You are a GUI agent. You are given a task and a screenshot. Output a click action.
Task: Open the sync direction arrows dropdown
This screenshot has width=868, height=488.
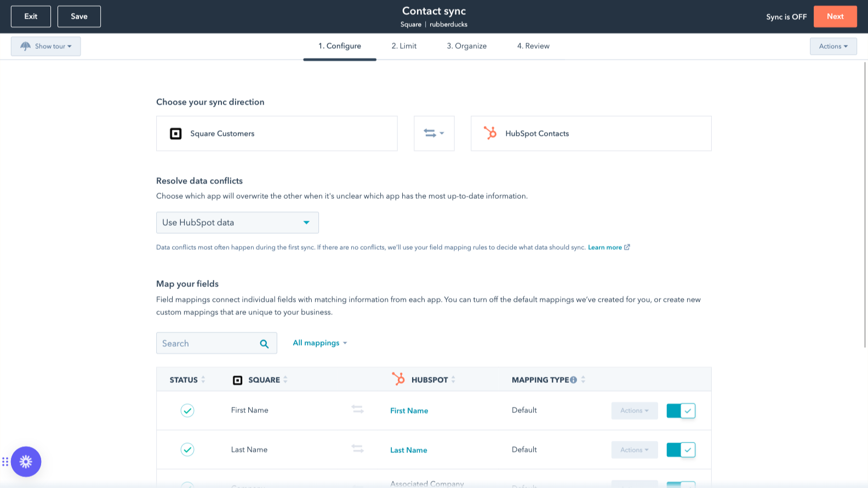433,133
